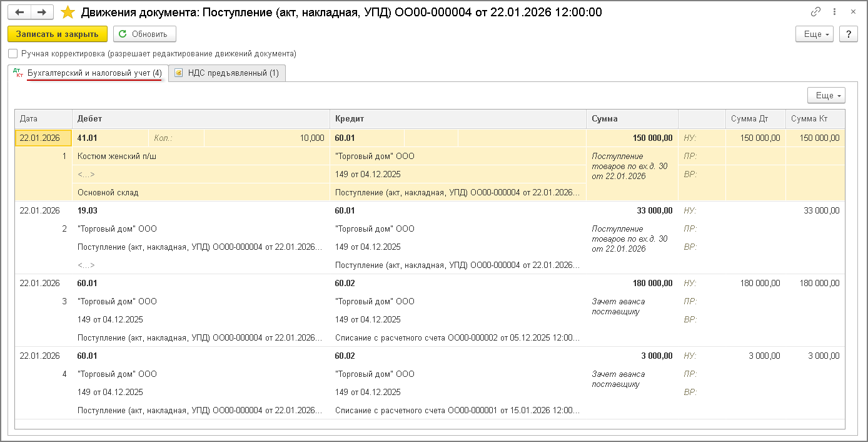Open the Еще menu above the table

pos(826,95)
